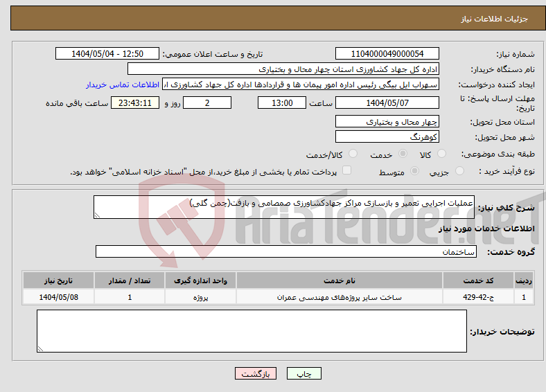Click the نام خدمت column header
546x392 pixels.
[x=339, y=280]
